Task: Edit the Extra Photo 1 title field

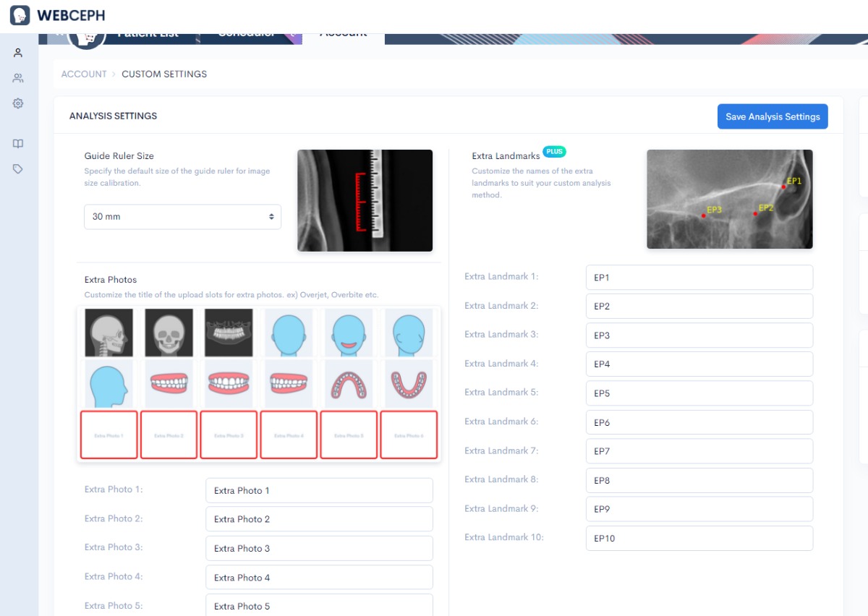Action: pos(319,490)
